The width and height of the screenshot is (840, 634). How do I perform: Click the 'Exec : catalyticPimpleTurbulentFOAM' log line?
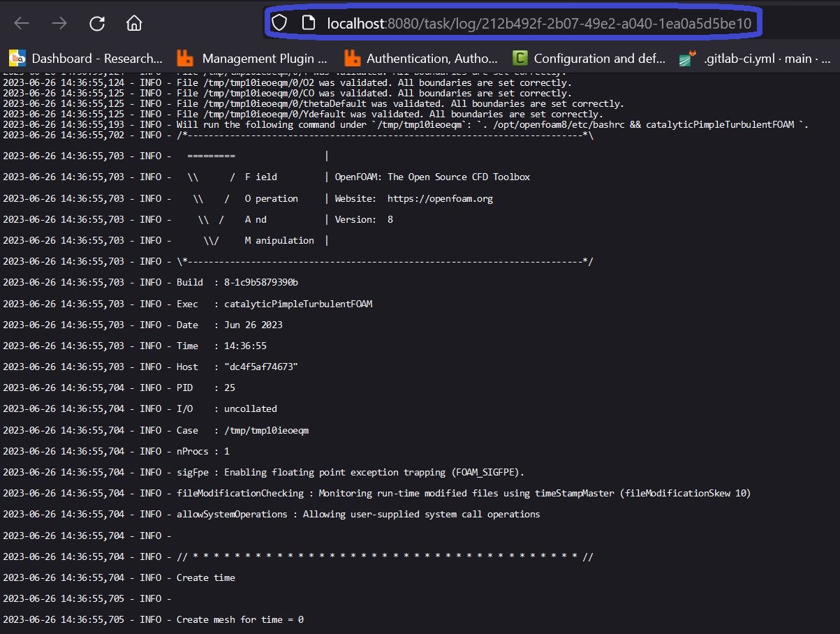187,304
